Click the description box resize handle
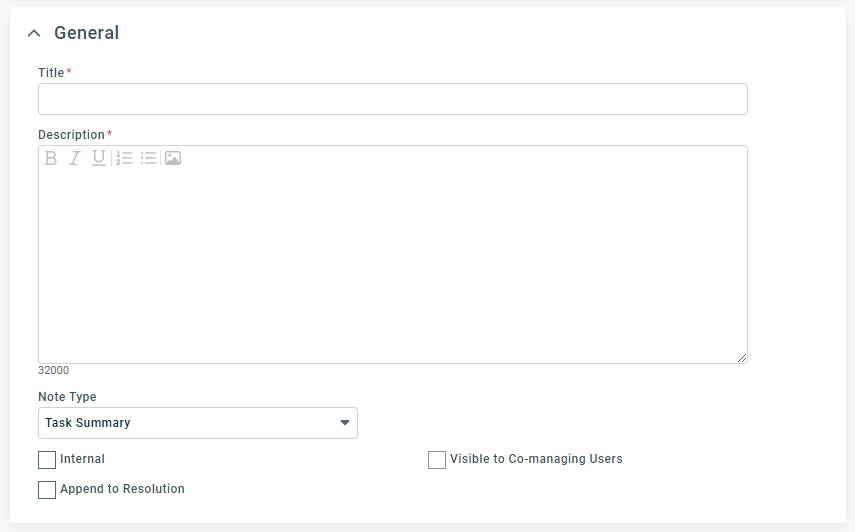The width and height of the screenshot is (855, 532). pos(742,358)
